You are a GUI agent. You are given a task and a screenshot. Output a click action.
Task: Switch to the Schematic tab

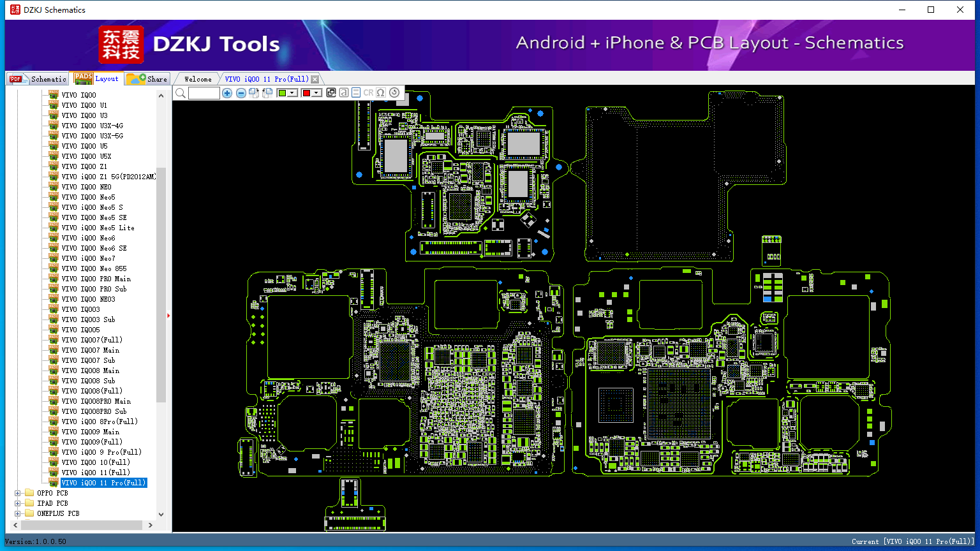pyautogui.click(x=38, y=79)
